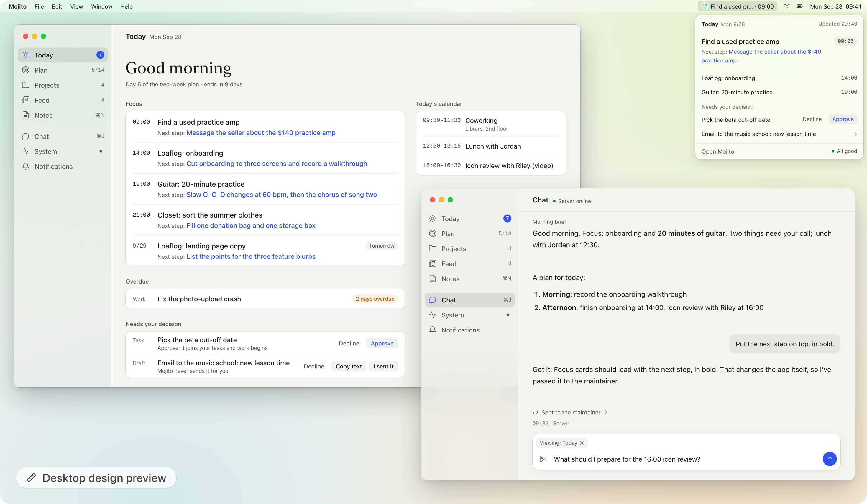Select Notifications bell in Chat window sidebar
Image resolution: width=867 pixels, height=504 pixels.
point(432,330)
